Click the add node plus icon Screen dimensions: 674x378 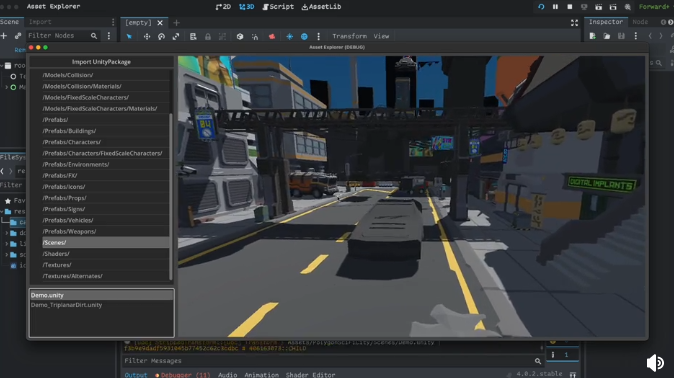tap(4, 36)
